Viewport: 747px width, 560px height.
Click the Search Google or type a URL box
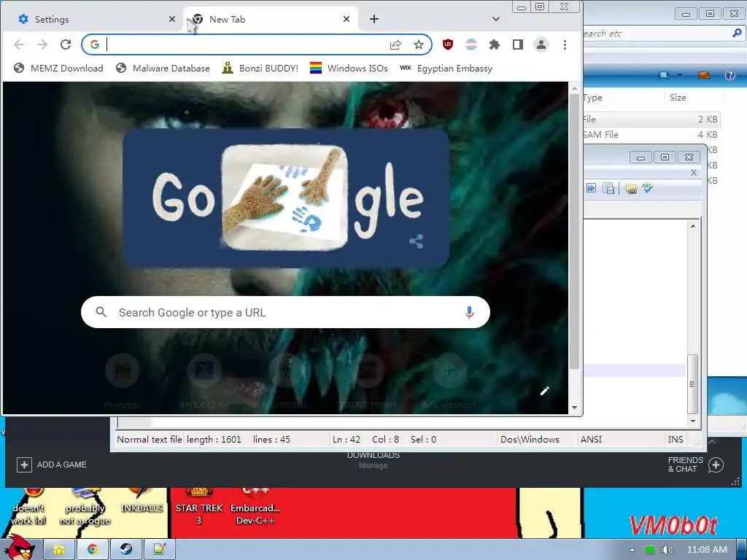285,312
